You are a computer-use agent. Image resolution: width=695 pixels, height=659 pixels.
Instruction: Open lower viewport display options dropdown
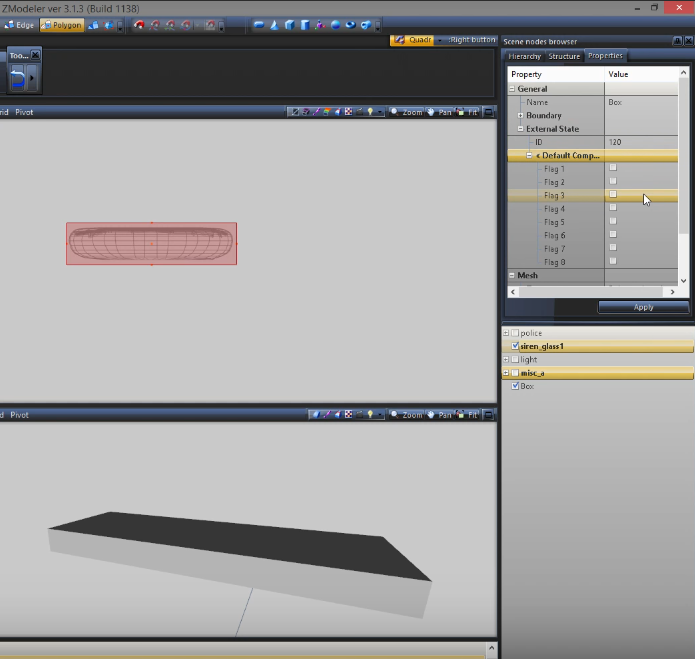pos(380,415)
